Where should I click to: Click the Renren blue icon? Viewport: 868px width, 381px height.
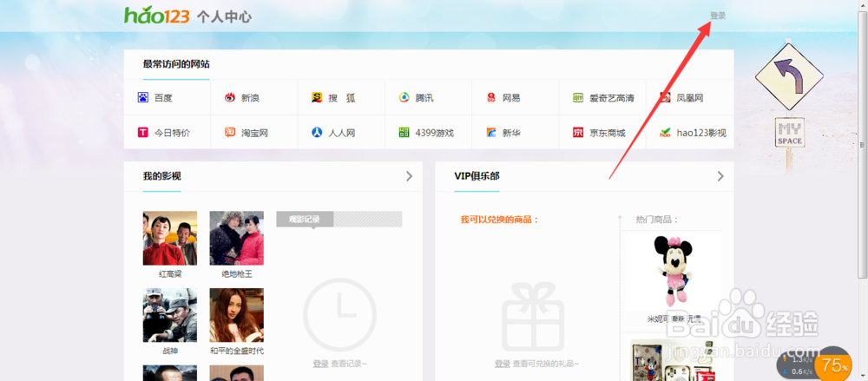317,133
